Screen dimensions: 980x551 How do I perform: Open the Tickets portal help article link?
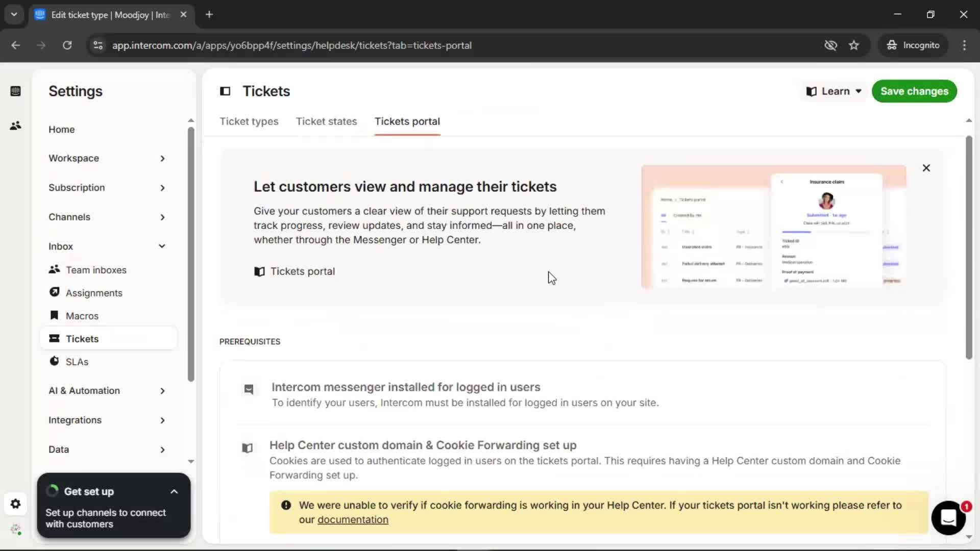coord(303,271)
